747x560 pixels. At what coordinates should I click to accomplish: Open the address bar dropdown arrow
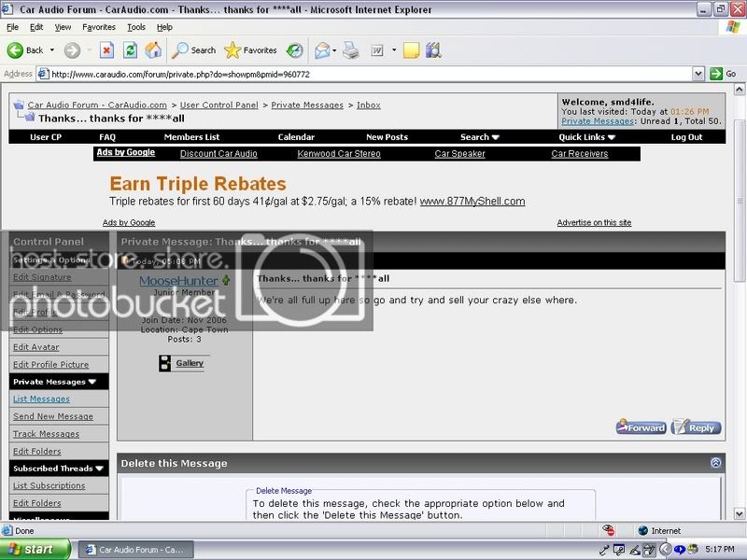(698, 74)
